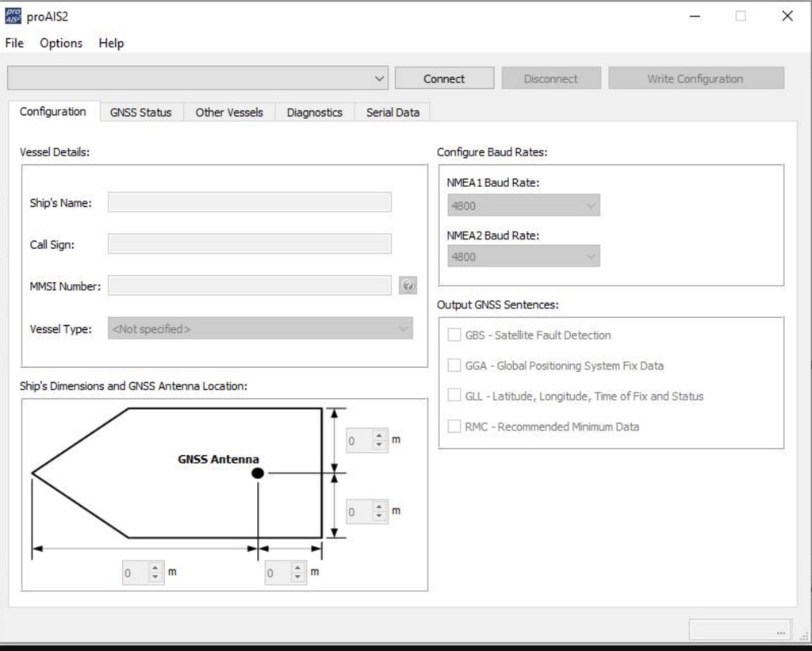Increase the antenna-to-stern distance with its up arrow

(297, 568)
